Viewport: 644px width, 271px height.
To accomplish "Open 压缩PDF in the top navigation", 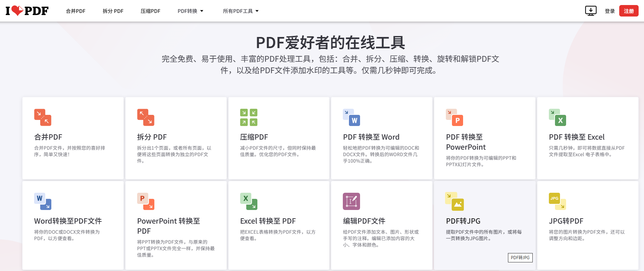I will coord(150,11).
